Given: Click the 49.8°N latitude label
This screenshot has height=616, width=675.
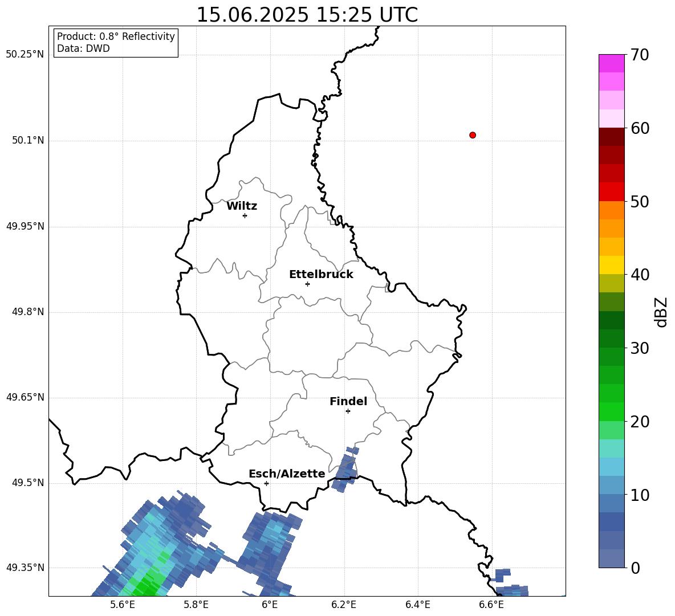Looking at the screenshot, I should (x=28, y=312).
